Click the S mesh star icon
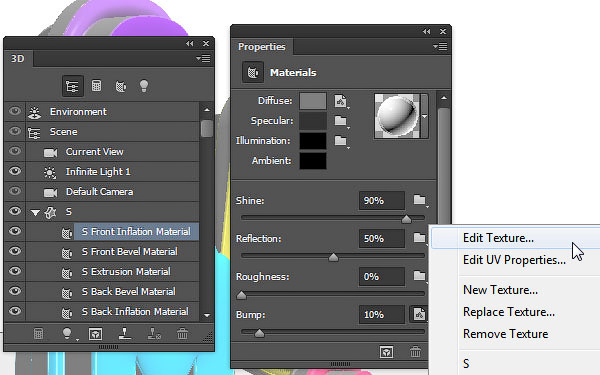 [51, 212]
